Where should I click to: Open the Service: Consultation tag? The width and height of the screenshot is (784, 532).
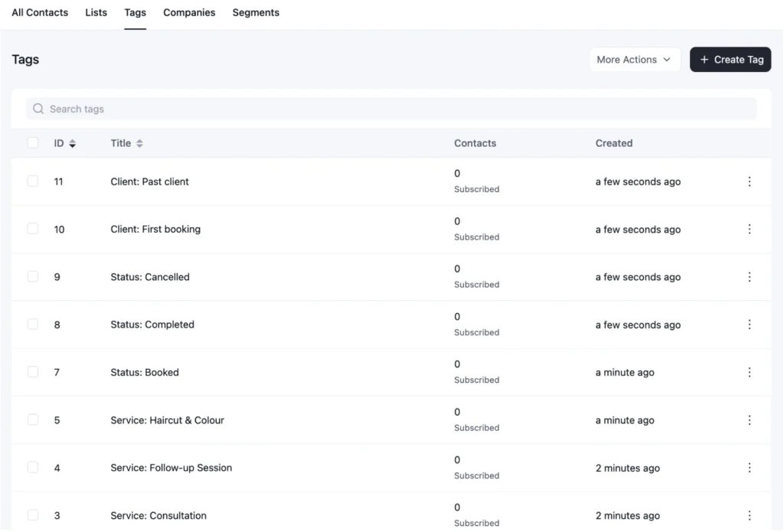coord(158,515)
